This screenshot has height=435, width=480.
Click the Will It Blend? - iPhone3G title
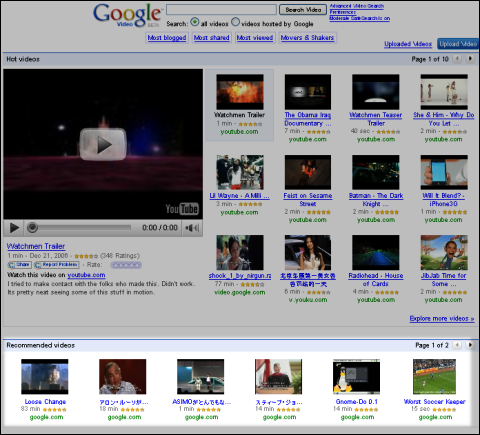[x=444, y=199]
